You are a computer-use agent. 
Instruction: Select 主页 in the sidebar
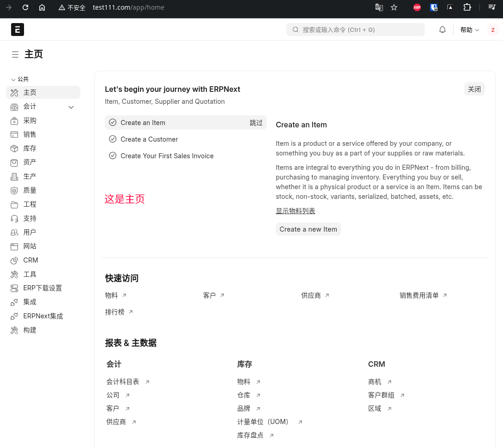(43, 93)
